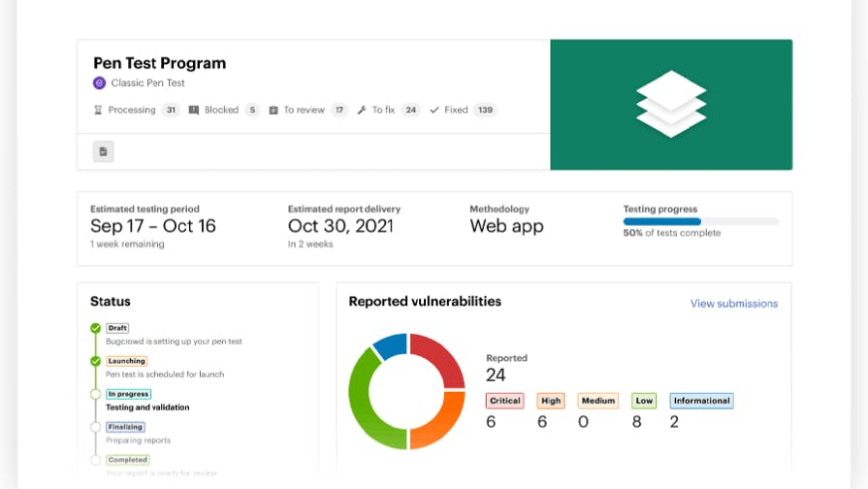Screen dimensions: 868x489
Task: Click the Preparing reports text
Action: tap(139, 440)
